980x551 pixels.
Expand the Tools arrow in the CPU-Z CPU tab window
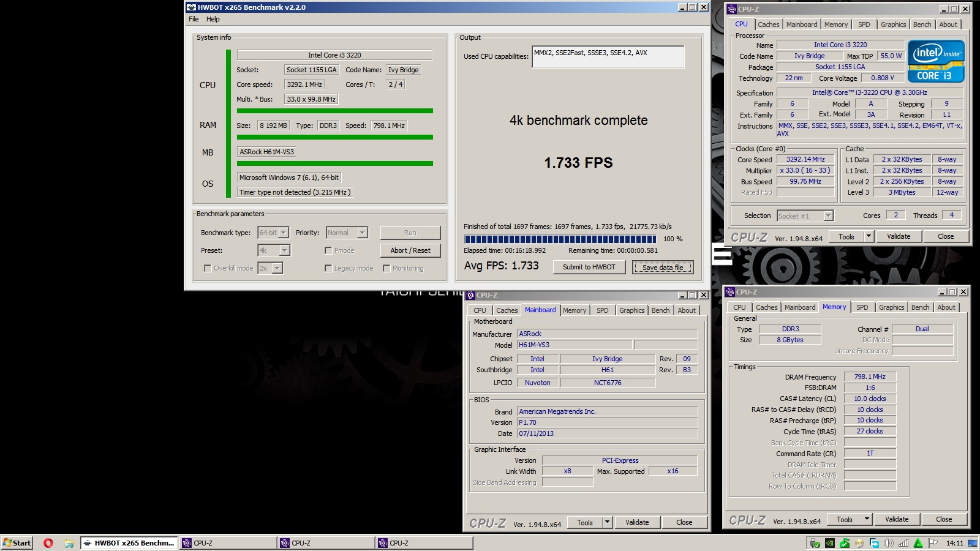(869, 236)
